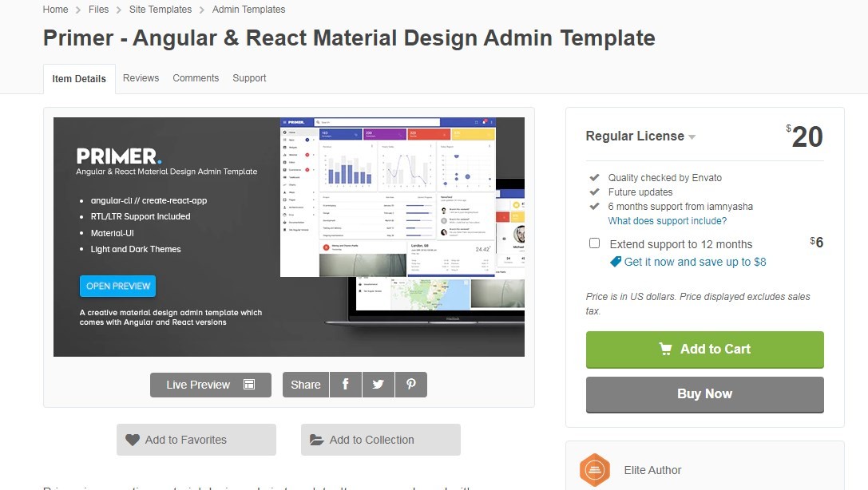Share on Pinterest icon
The image size is (868, 490).
410,385
